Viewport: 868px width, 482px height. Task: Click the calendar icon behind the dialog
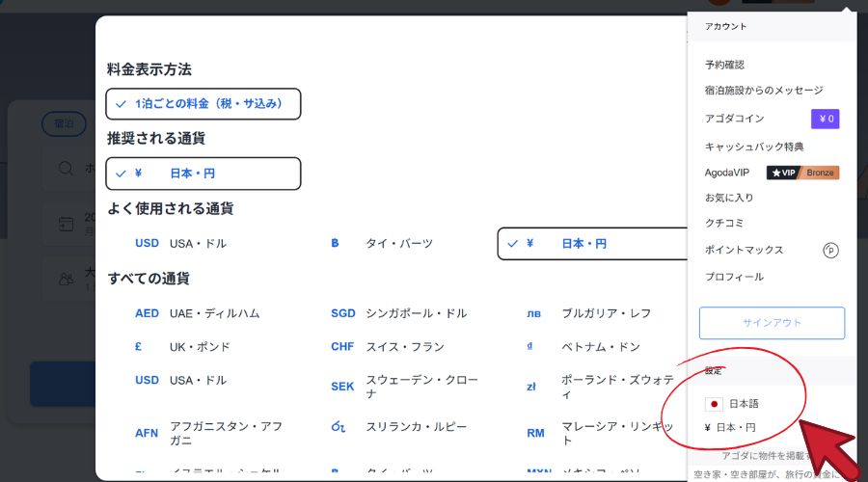tap(66, 224)
